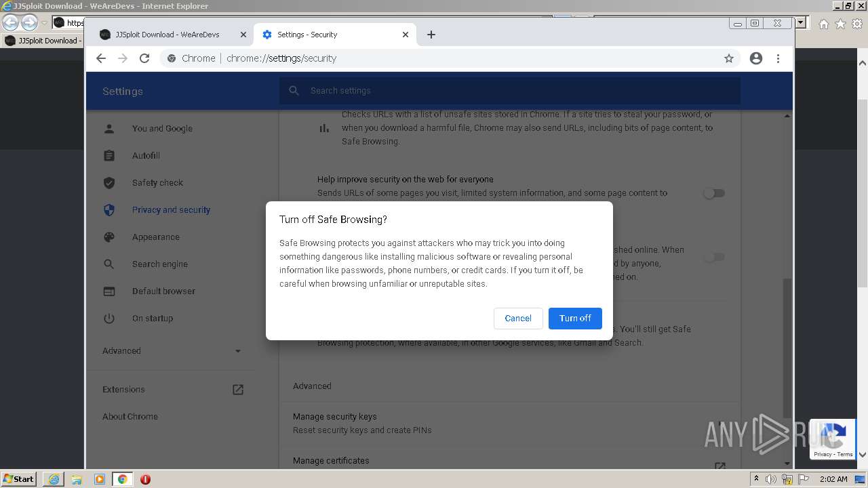Bookmark this page with the star
This screenshot has width=868, height=488.
tap(729, 58)
